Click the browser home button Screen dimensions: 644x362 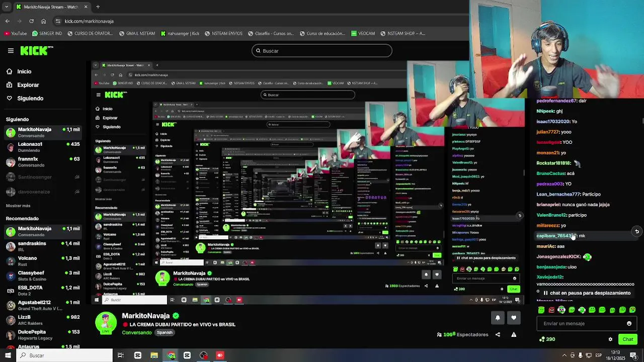tap(43, 21)
